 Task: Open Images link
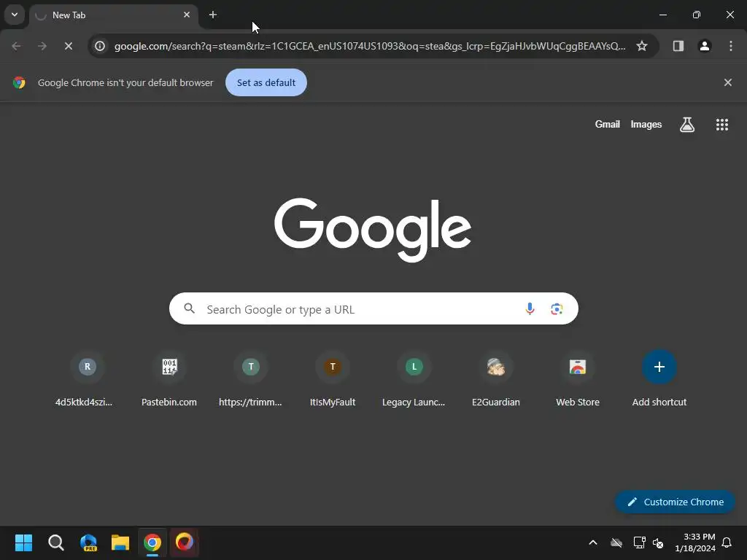pyautogui.click(x=646, y=124)
